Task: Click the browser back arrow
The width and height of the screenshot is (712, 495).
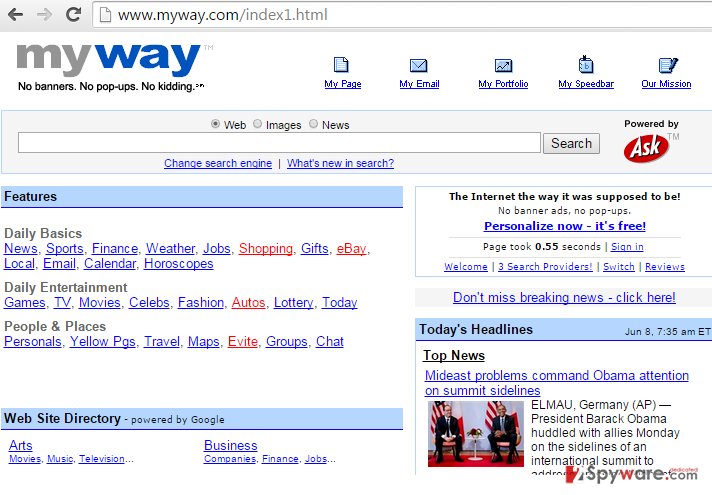Action: (15, 15)
